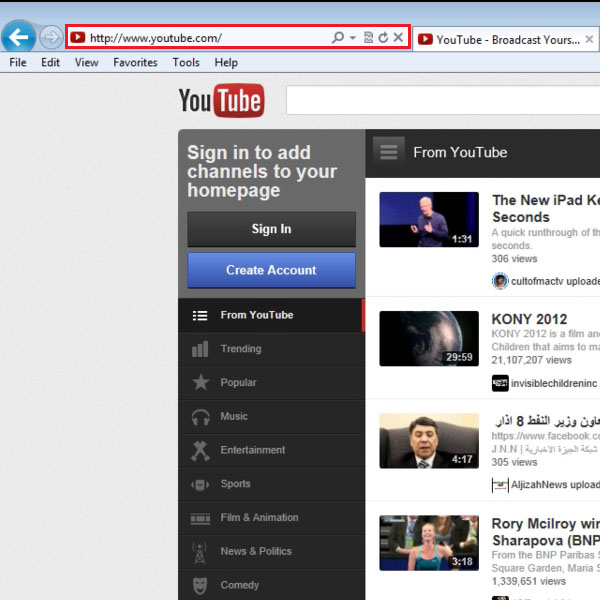Open the Edit menu

(x=51, y=62)
